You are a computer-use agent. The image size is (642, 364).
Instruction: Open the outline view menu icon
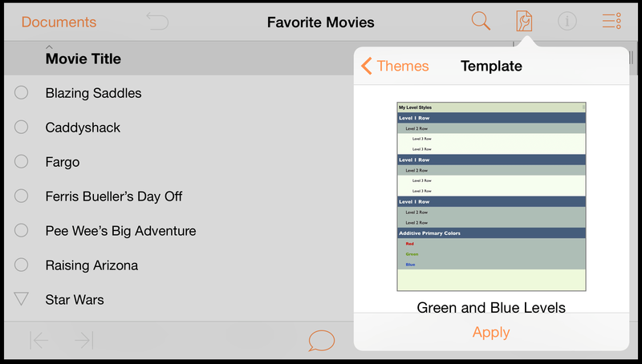click(x=612, y=22)
